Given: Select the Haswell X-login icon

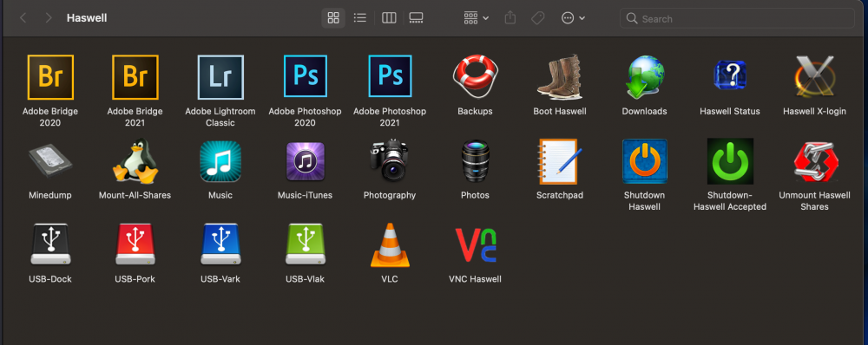Looking at the screenshot, I should coord(814,77).
